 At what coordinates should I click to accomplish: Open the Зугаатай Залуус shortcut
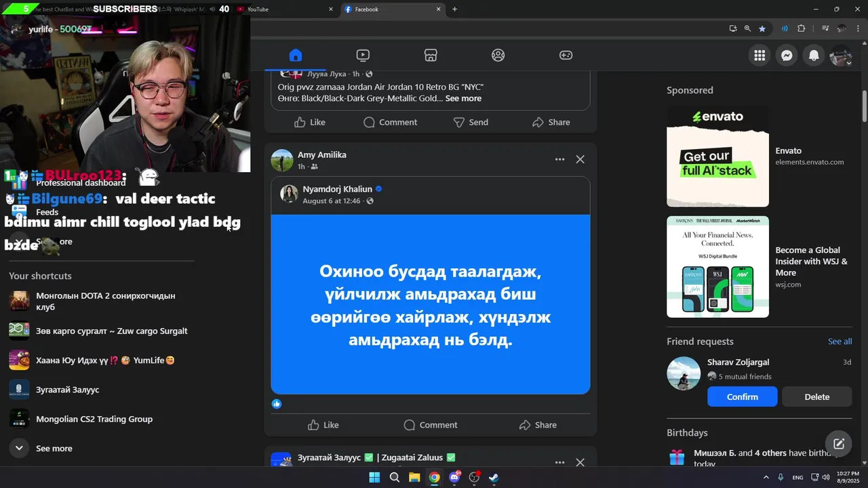(102, 390)
